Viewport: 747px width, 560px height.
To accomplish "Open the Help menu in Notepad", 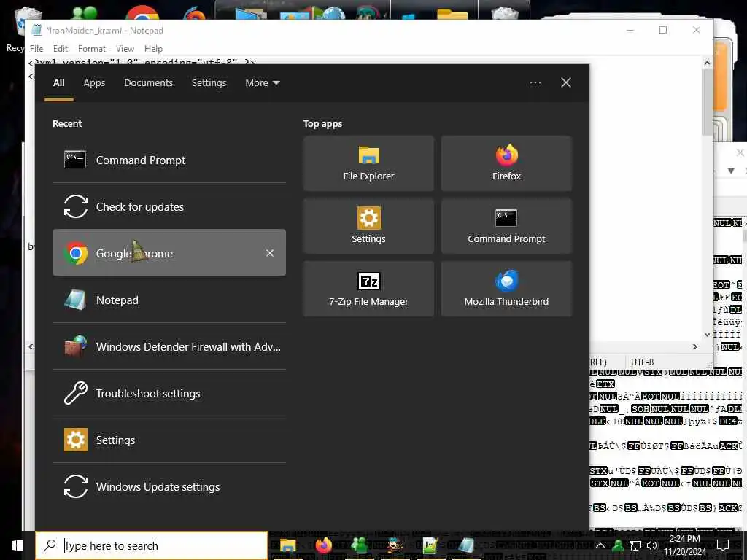I will tap(153, 49).
